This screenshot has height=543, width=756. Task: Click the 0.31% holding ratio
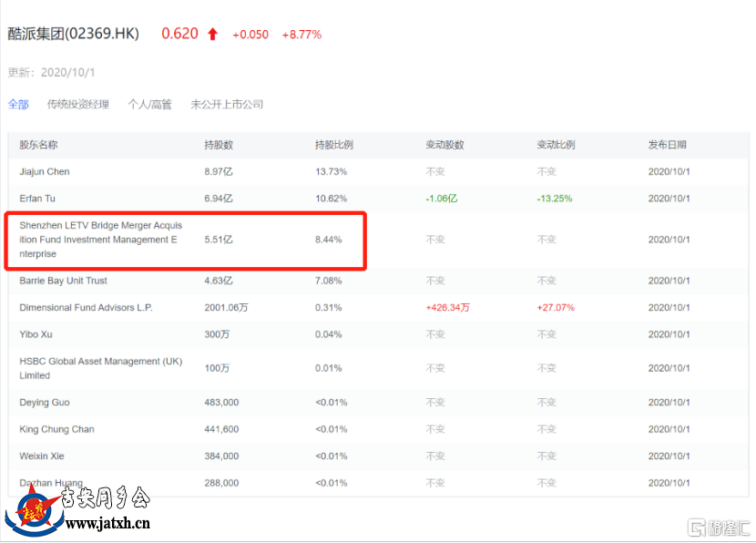328,307
